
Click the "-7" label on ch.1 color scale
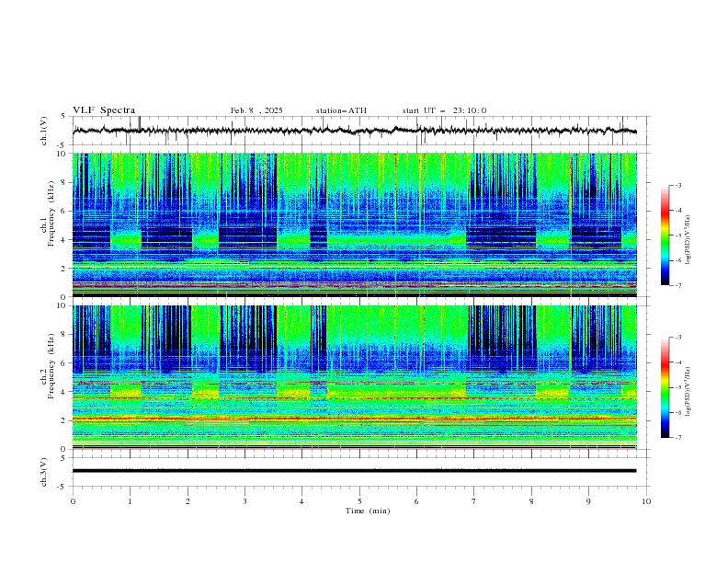point(678,285)
